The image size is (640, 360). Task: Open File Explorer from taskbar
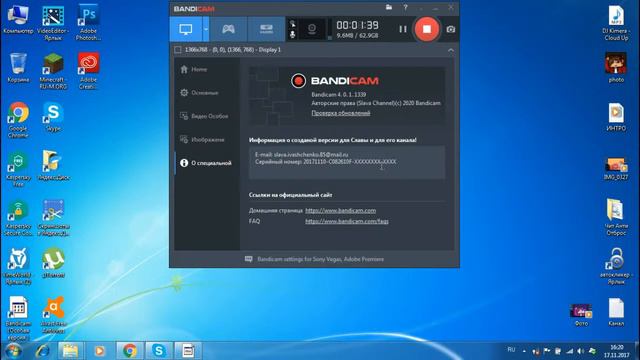pos(70,351)
